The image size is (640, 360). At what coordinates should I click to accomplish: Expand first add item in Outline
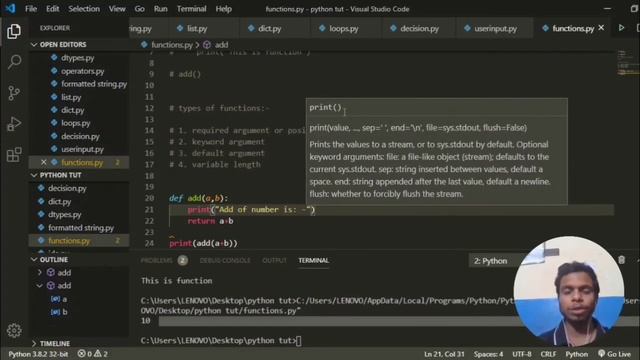click(x=40, y=272)
